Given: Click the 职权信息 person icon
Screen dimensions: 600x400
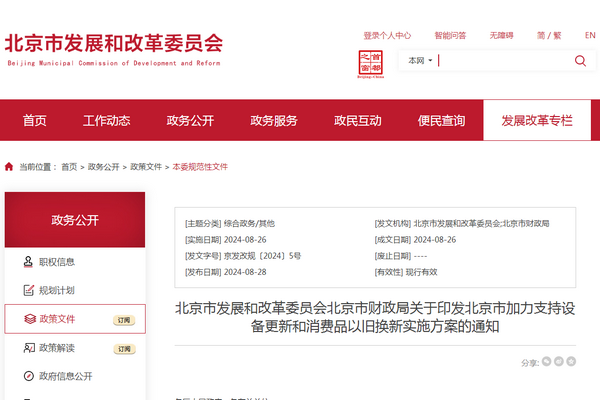Looking at the screenshot, I should [27, 262].
